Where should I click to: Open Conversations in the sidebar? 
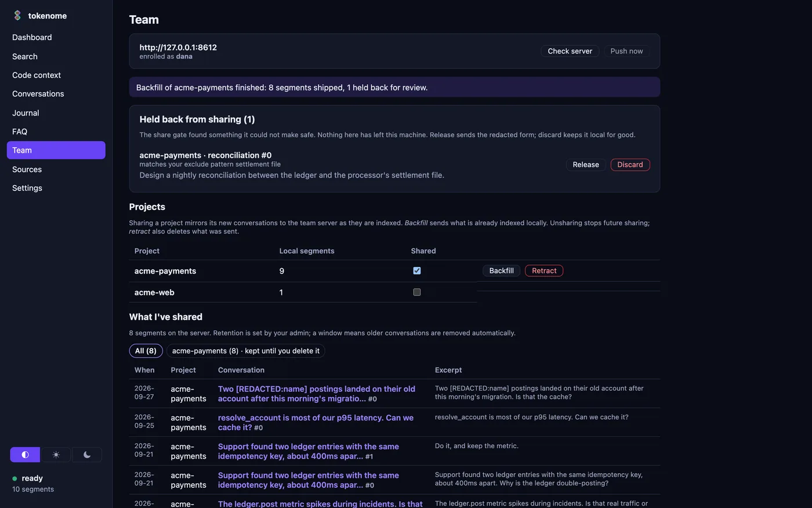pyautogui.click(x=56, y=93)
